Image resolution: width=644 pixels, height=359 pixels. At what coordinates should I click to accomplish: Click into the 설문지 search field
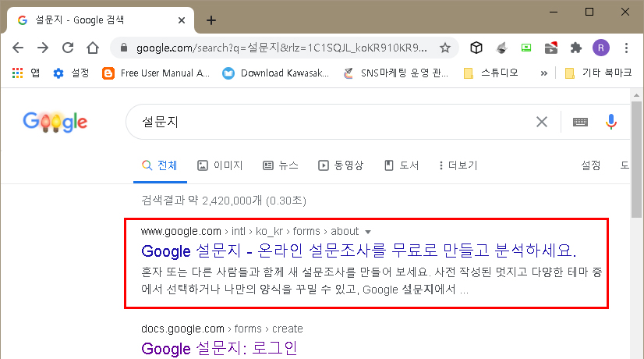328,122
